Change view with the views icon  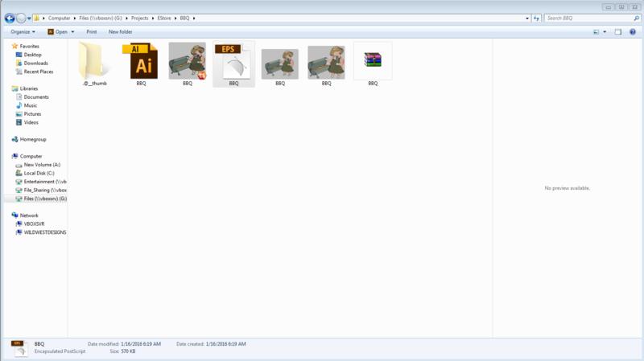(x=596, y=31)
